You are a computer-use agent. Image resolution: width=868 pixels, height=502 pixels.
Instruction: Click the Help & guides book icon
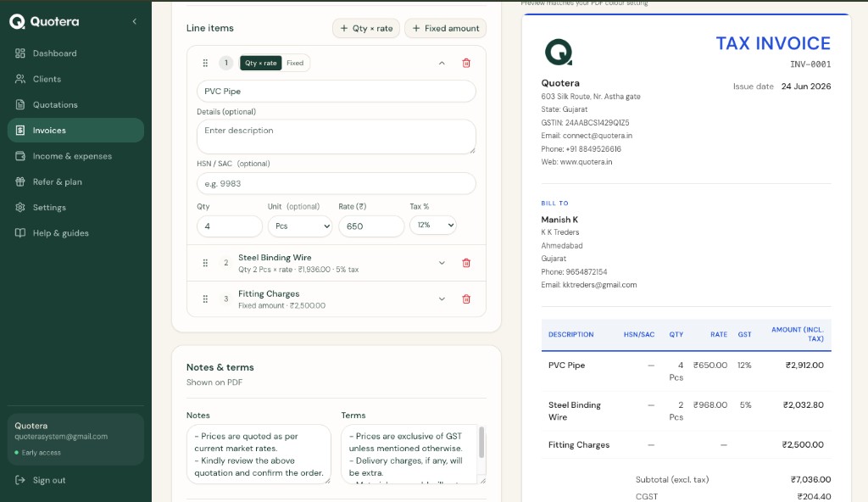coord(20,232)
